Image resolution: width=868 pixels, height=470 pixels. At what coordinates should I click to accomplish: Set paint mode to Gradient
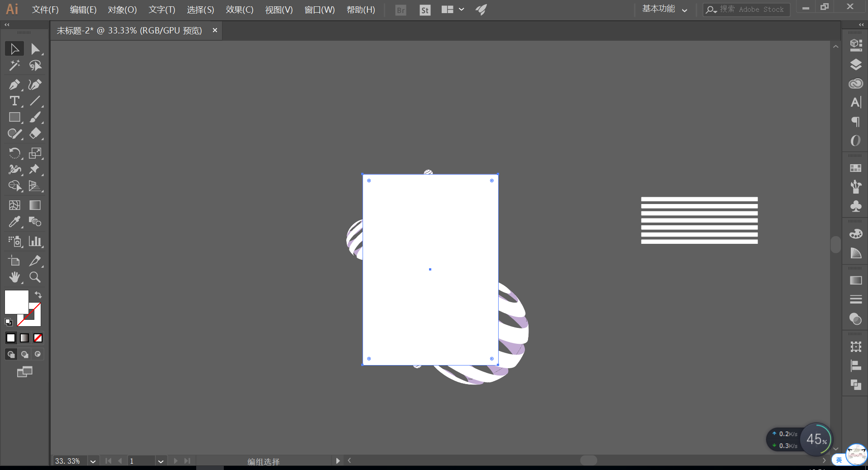[24, 338]
